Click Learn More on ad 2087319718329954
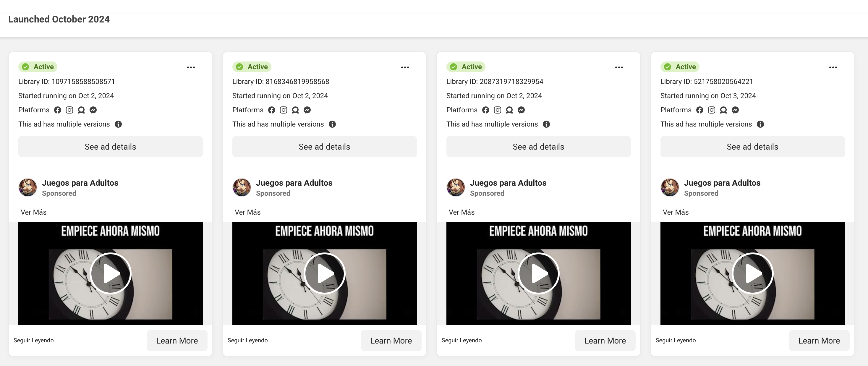 point(605,340)
